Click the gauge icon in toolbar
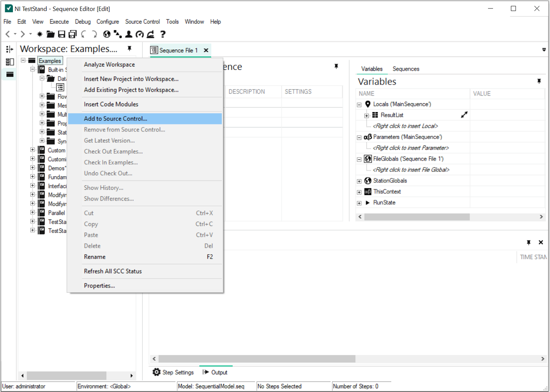The width and height of the screenshot is (550, 392). pos(140,34)
